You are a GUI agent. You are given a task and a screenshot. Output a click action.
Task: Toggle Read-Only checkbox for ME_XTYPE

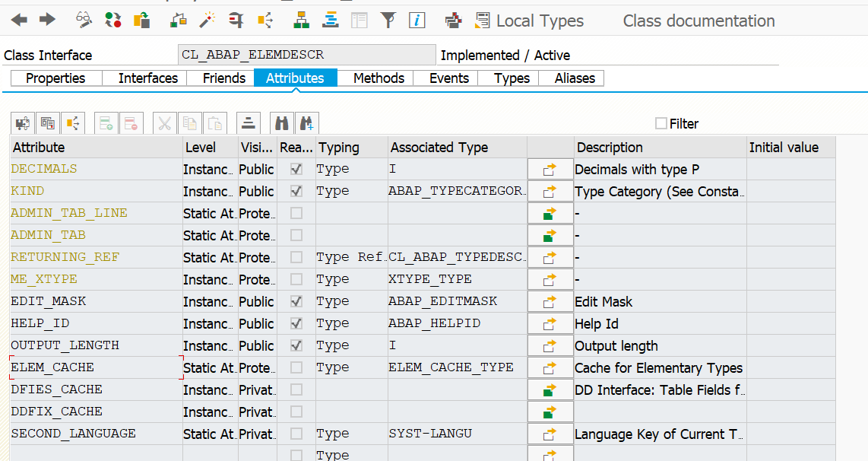296,279
